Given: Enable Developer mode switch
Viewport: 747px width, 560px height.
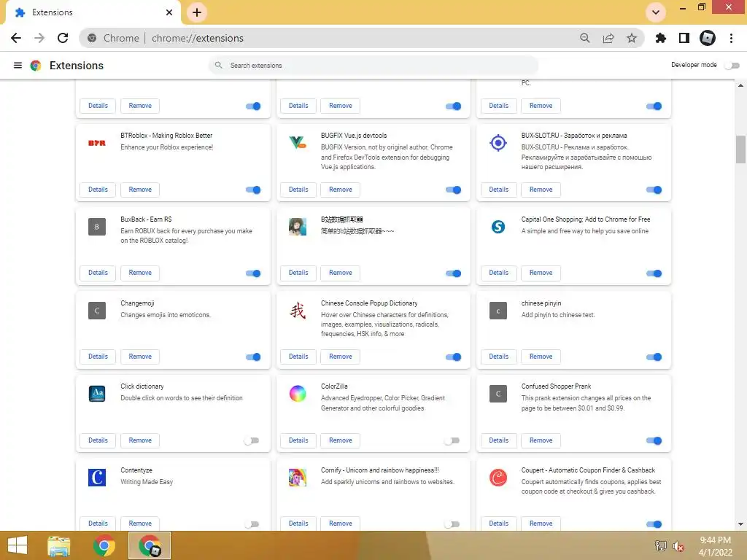Looking at the screenshot, I should coord(732,65).
